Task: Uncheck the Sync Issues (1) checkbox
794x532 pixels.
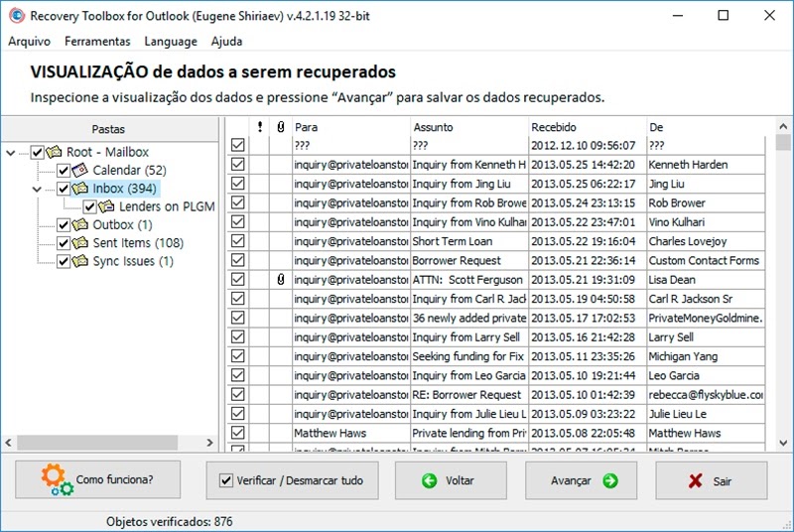Action: coord(64,261)
